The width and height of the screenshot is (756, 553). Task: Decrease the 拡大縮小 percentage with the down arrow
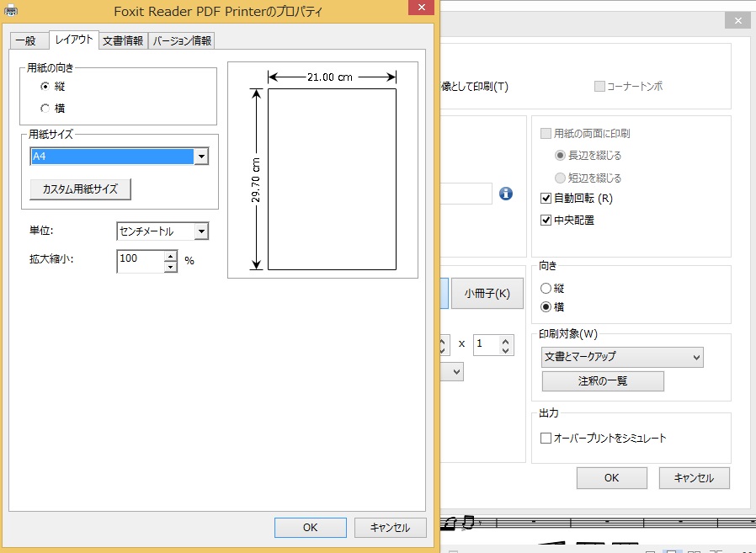170,267
